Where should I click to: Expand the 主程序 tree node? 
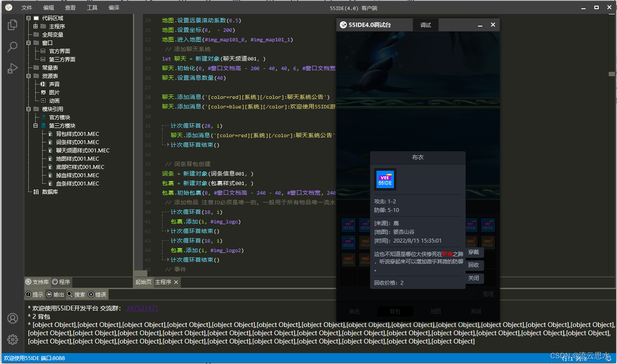click(36, 27)
